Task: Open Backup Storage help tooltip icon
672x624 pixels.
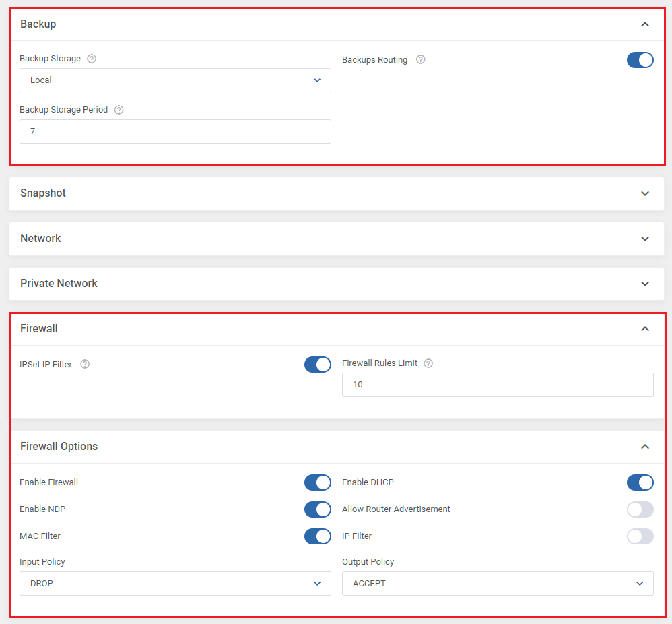Action: coord(92,59)
